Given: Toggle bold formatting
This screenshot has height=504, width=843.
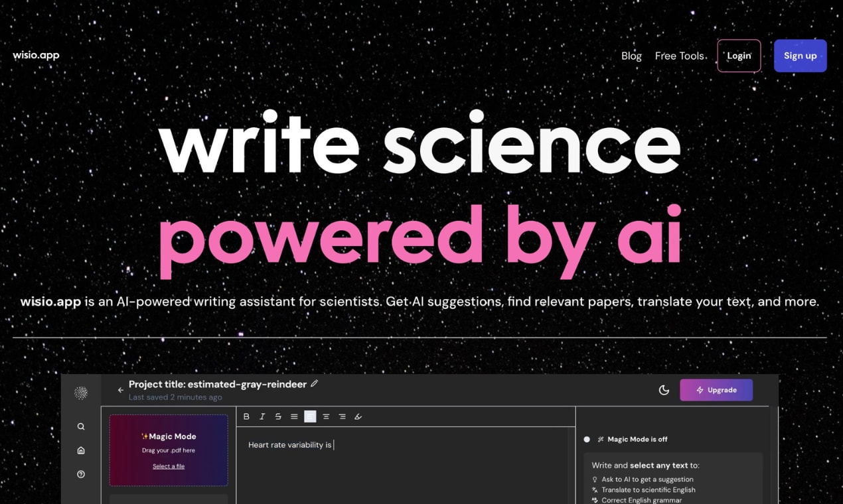Looking at the screenshot, I should [x=246, y=416].
